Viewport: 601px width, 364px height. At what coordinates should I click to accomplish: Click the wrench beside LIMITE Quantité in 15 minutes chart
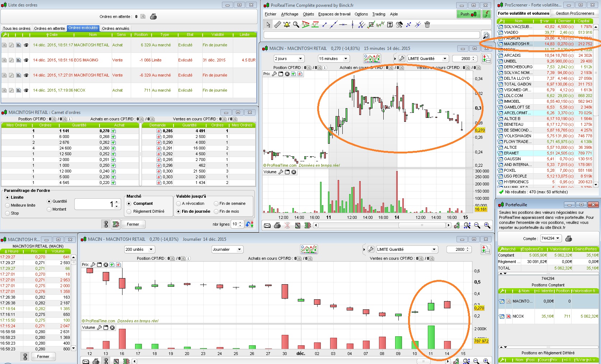point(402,59)
